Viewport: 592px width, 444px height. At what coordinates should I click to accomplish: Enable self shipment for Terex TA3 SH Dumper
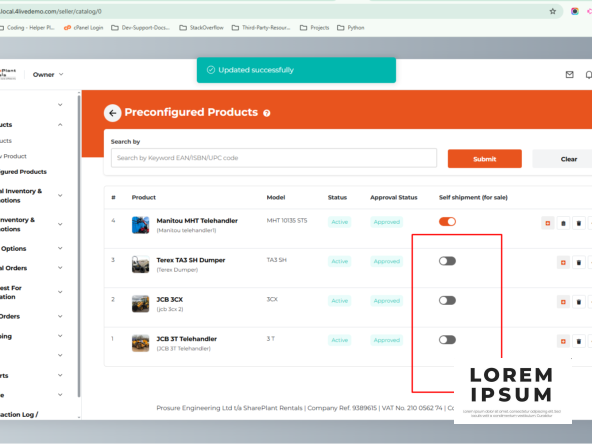coord(447,261)
